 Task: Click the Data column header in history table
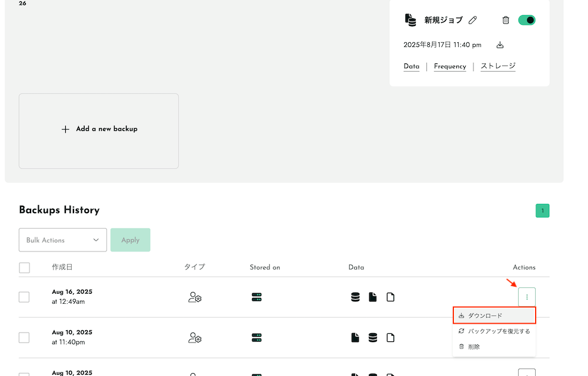coord(356,267)
